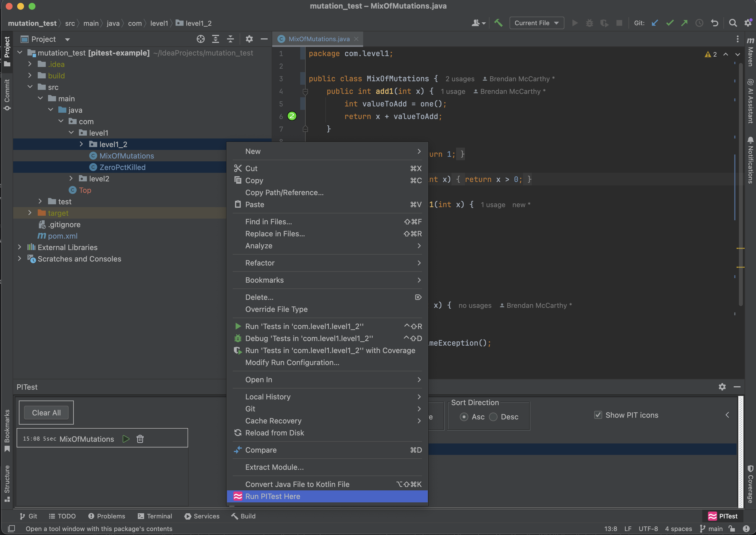The image size is (756, 535).
Task: Expand the level1_2 package
Action: [x=81, y=144]
